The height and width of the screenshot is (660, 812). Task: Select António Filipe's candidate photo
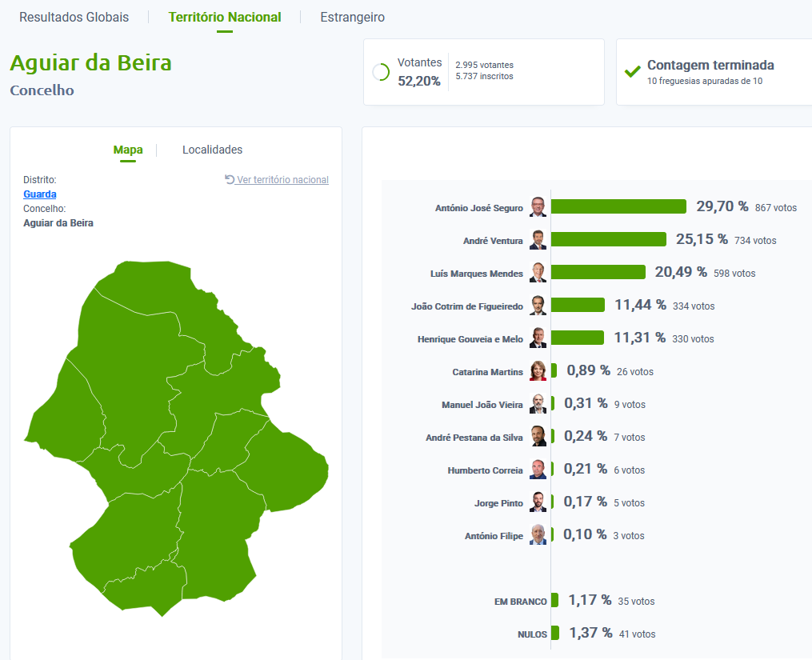tap(538, 535)
